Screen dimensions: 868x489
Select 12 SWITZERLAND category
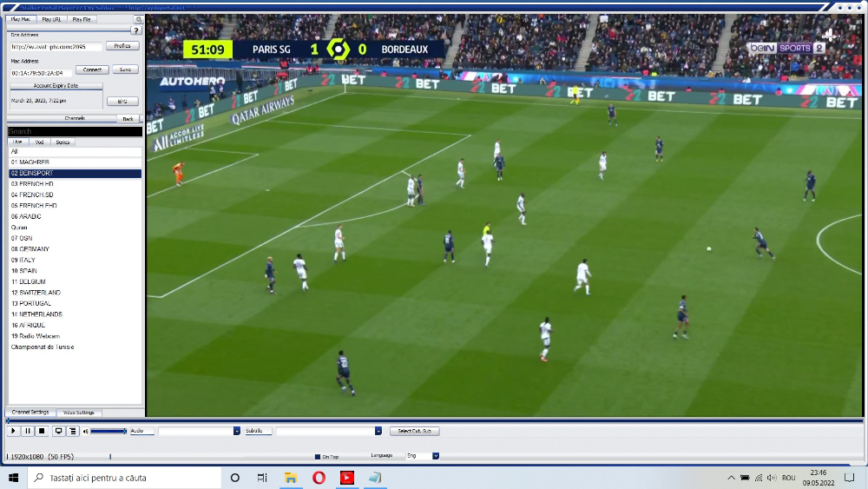[x=75, y=293]
